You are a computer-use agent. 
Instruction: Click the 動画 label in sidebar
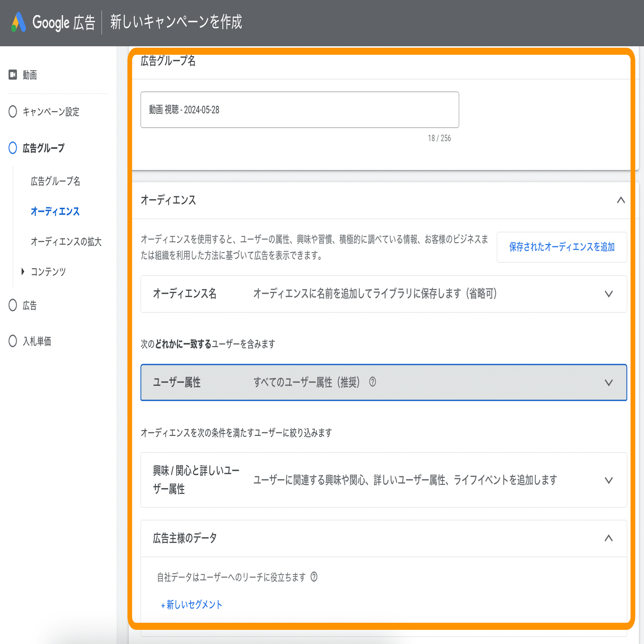coord(30,75)
